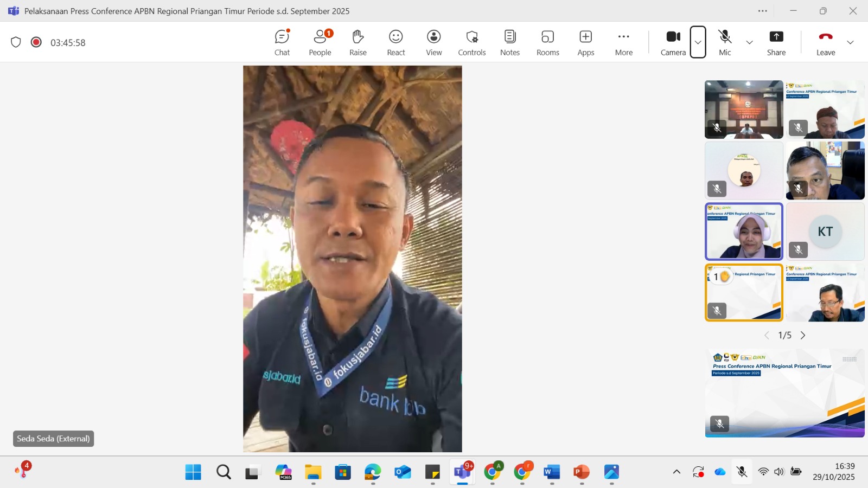Show the People participant list

[x=320, y=42]
